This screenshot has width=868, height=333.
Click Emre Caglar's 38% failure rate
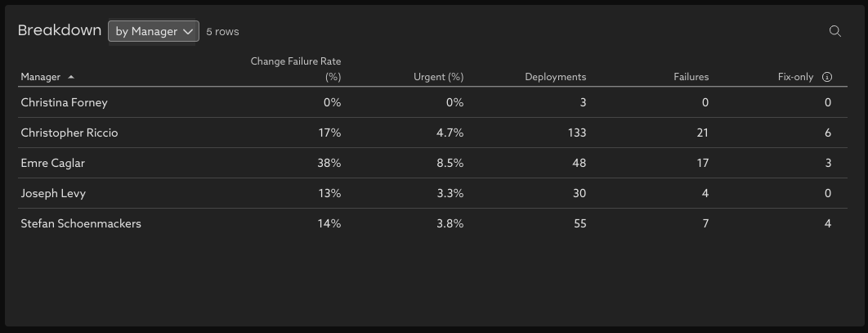[x=329, y=163]
